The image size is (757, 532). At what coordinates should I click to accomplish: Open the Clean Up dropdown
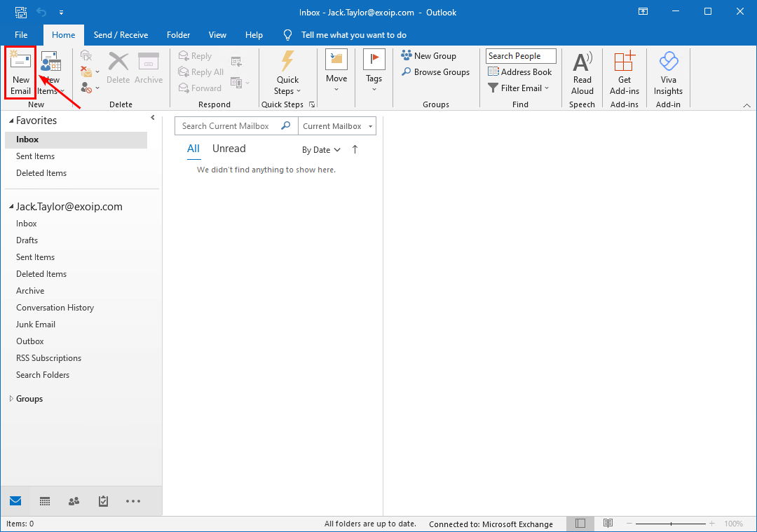pos(90,72)
